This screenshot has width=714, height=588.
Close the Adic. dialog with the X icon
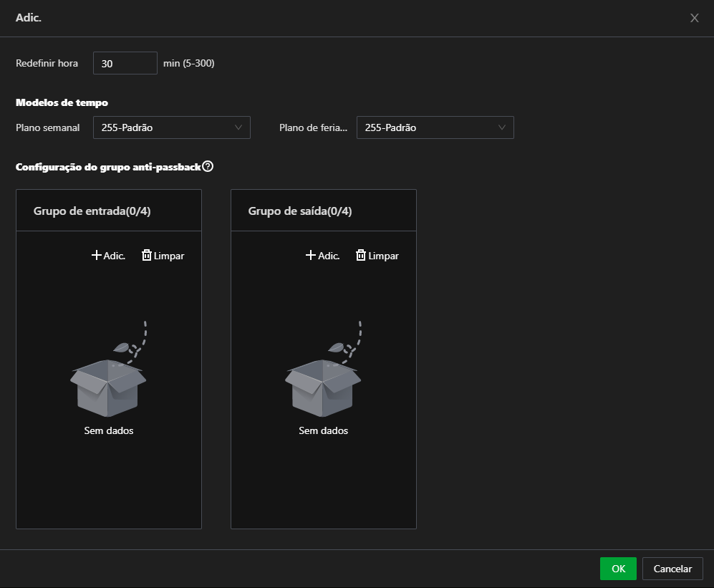[694, 18]
